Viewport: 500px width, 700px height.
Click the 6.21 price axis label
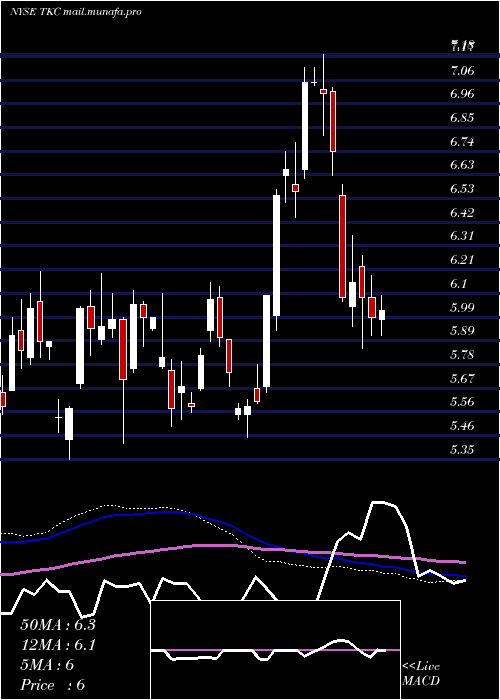(x=462, y=259)
